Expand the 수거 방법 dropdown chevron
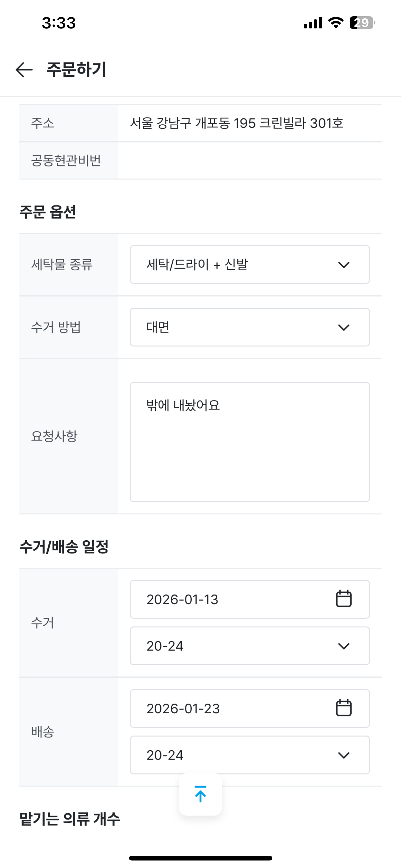 [344, 327]
